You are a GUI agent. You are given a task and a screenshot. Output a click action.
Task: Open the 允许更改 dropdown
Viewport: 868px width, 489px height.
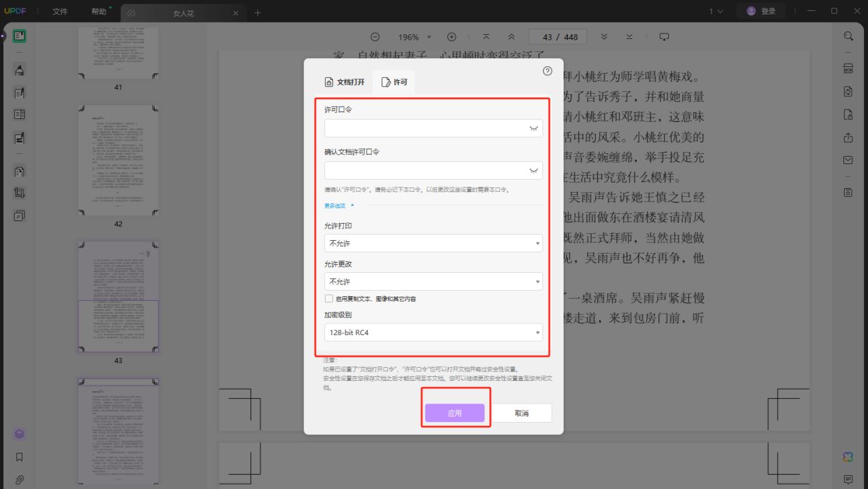click(x=434, y=281)
